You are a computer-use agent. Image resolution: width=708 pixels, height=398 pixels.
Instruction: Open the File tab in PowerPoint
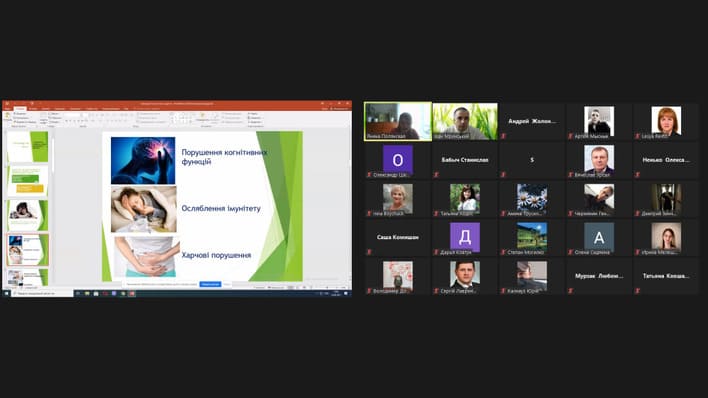[x=8, y=108]
